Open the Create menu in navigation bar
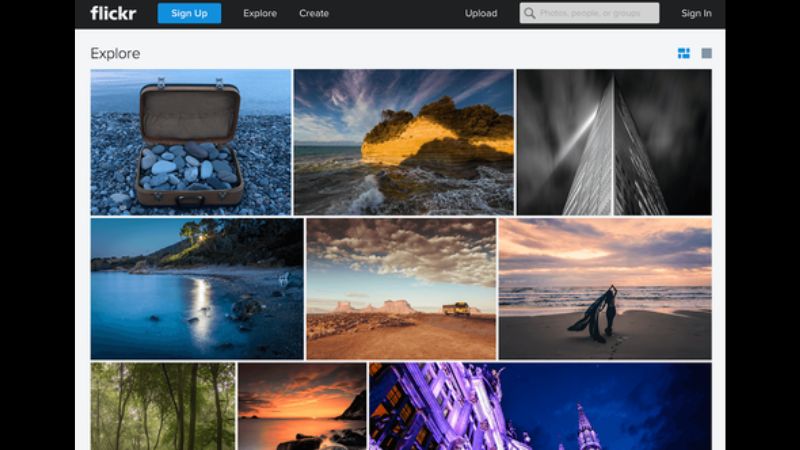This screenshot has height=450, width=800. pyautogui.click(x=314, y=13)
